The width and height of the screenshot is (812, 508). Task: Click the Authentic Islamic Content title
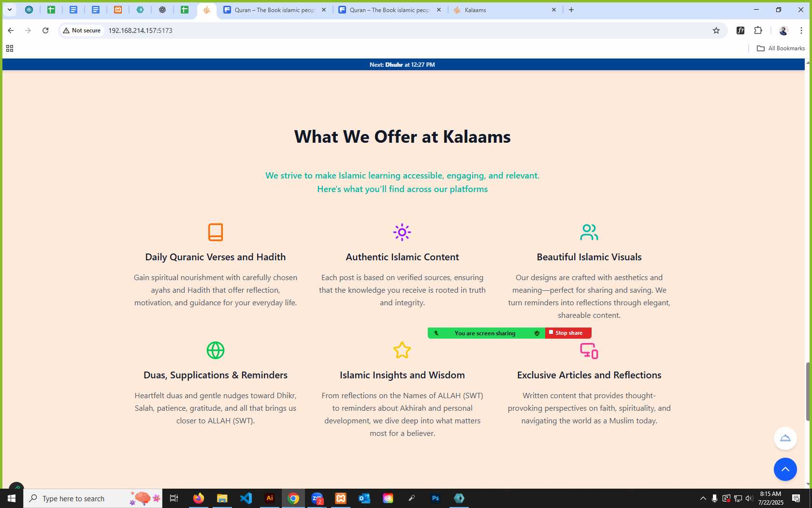coord(402,257)
